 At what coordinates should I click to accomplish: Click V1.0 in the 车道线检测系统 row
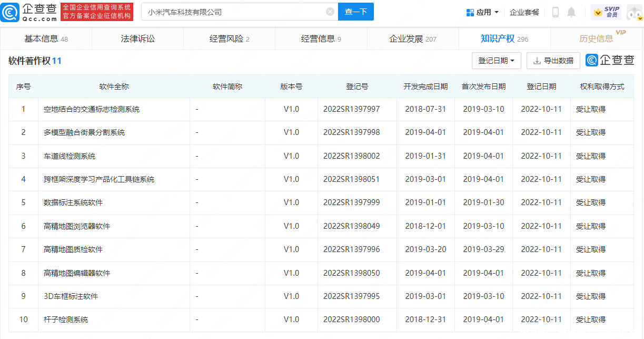coord(291,156)
